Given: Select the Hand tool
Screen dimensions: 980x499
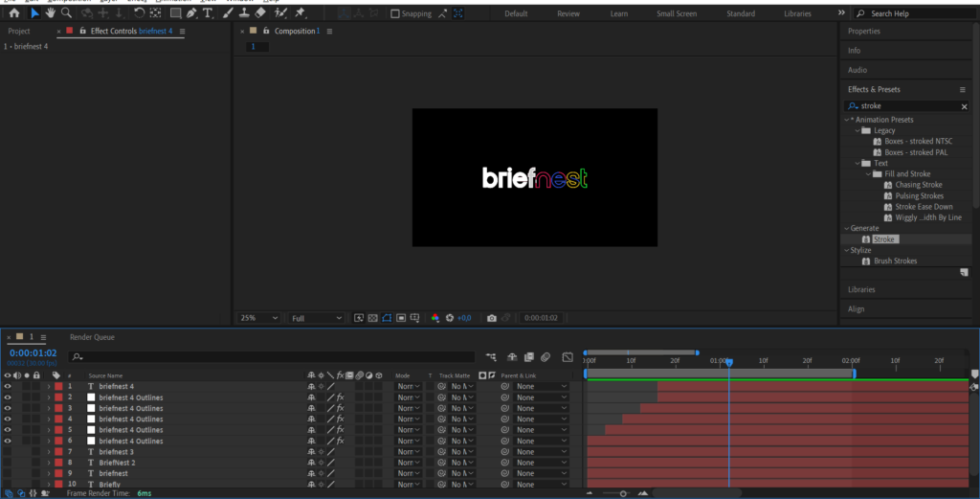Looking at the screenshot, I should pyautogui.click(x=51, y=13).
